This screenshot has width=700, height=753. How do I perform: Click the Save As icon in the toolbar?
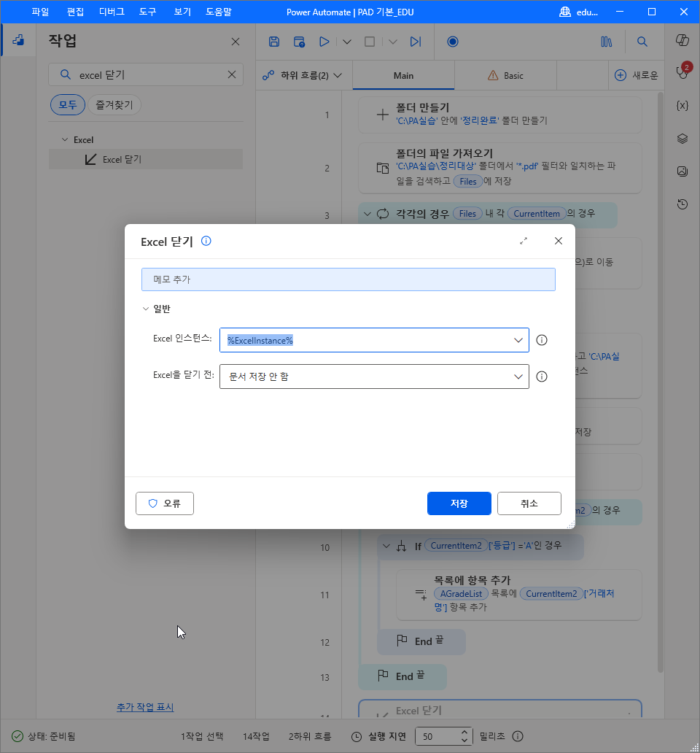(x=299, y=42)
